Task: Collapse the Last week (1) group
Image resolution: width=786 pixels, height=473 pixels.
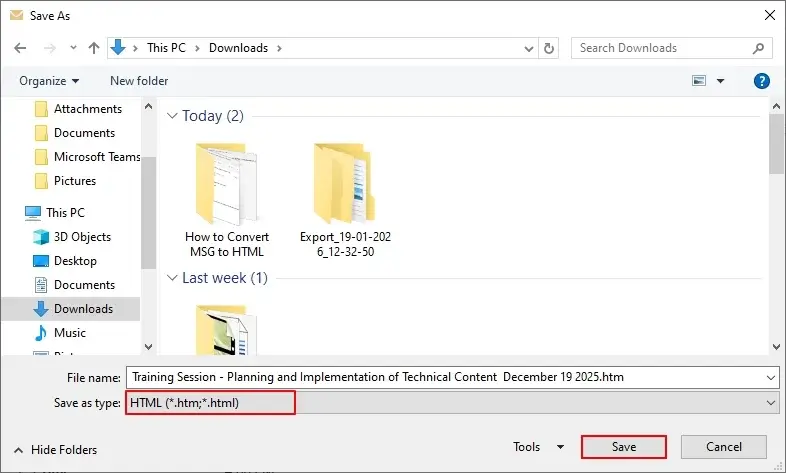Action: (x=172, y=278)
